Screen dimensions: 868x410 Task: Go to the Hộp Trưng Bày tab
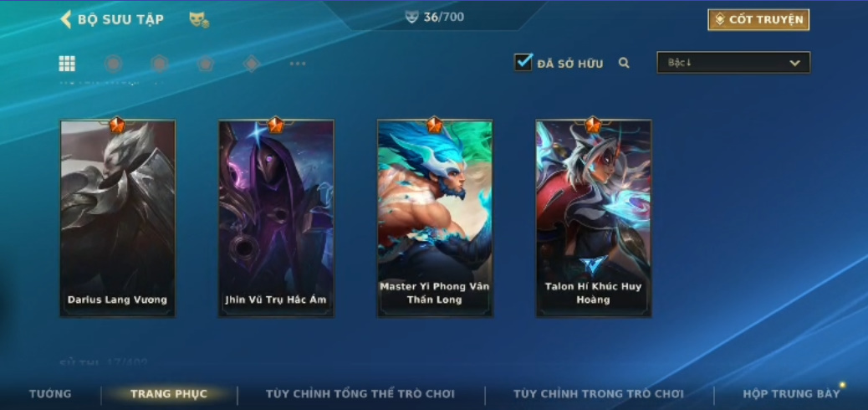pos(791,394)
